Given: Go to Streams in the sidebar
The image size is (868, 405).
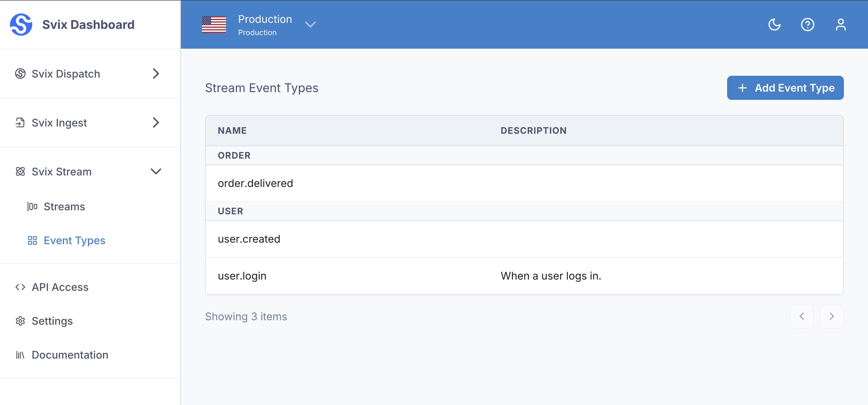Looking at the screenshot, I should tap(64, 206).
